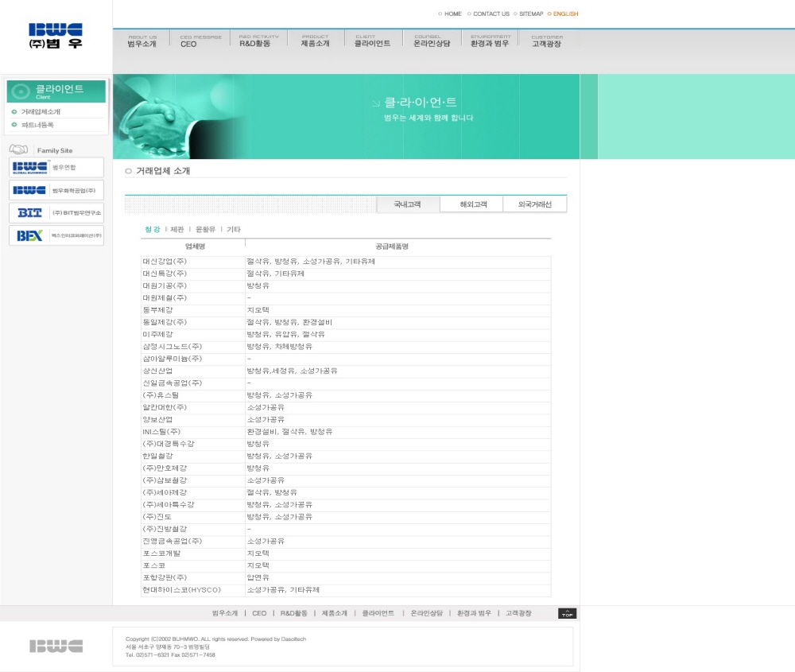
Task: Open the 범우연합 family site banner
Action: coord(56,167)
